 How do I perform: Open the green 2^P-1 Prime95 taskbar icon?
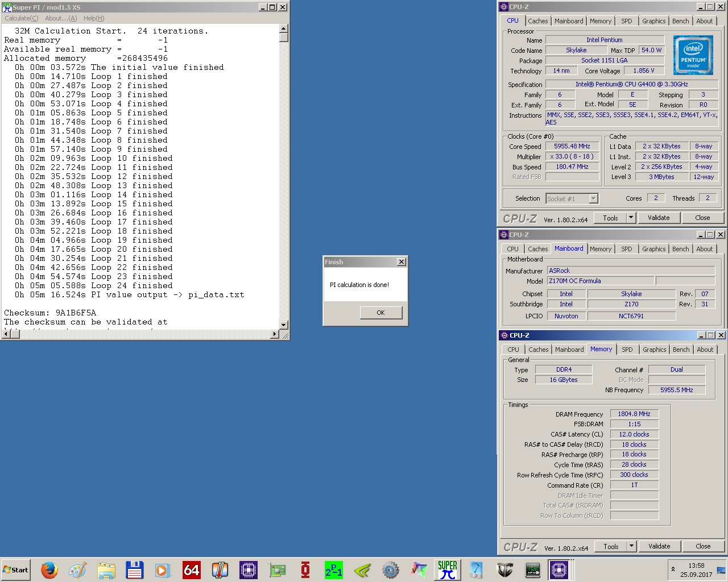(334, 569)
